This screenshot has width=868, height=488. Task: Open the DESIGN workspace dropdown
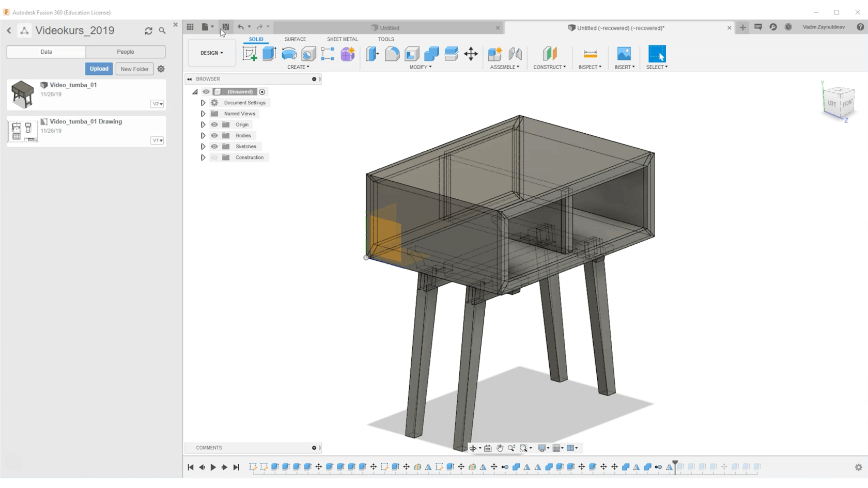click(x=212, y=53)
